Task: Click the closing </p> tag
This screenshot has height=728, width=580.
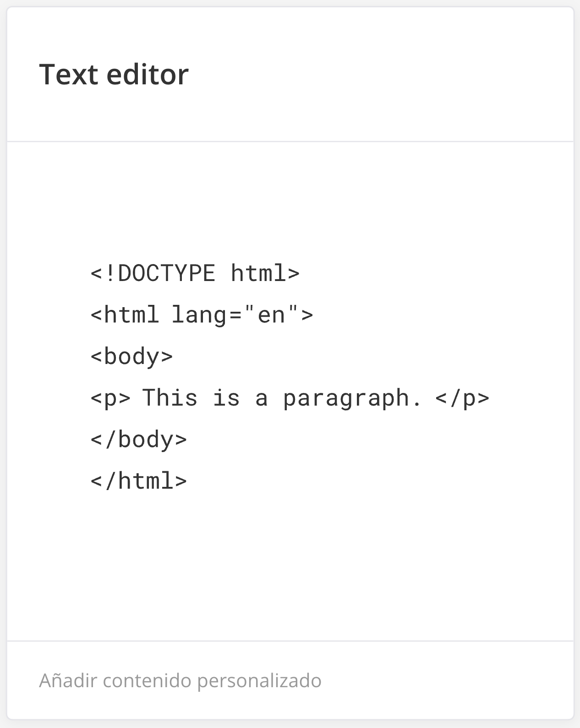Action: point(462,398)
